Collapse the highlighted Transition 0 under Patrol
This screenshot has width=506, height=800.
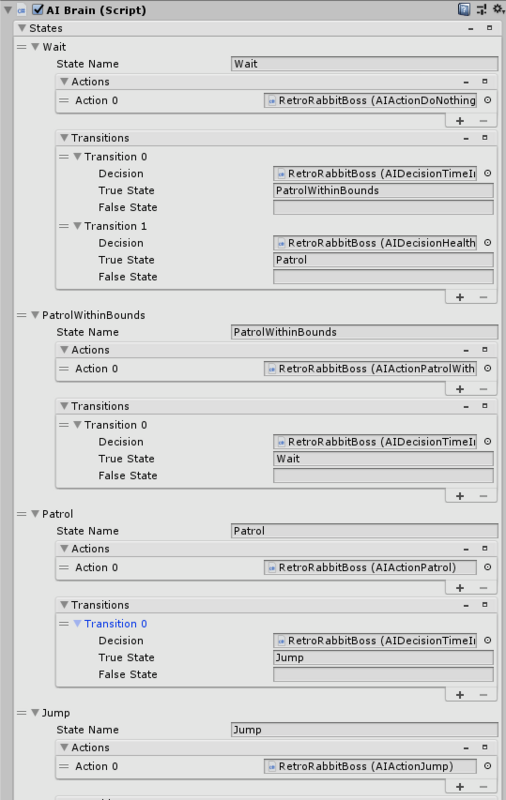pos(78,623)
